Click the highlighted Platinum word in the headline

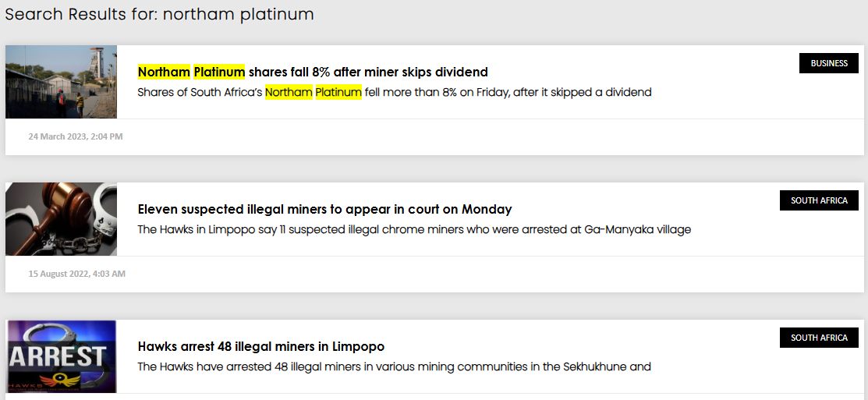(219, 72)
